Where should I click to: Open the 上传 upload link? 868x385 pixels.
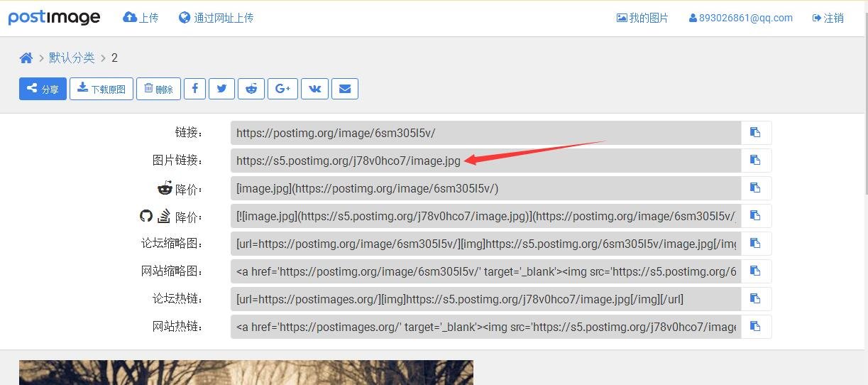coord(141,18)
